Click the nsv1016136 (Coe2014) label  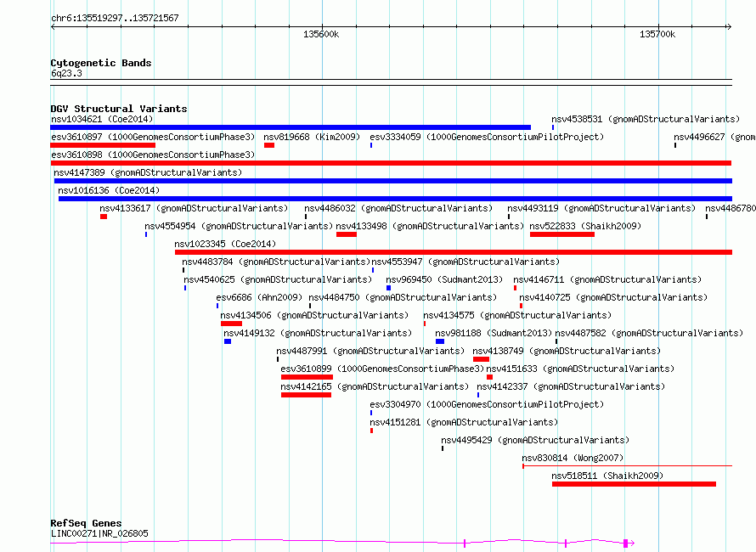coord(109,190)
